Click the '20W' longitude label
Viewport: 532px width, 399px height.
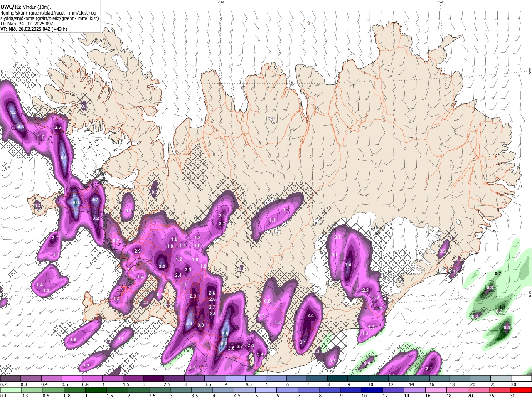pos(221,2)
